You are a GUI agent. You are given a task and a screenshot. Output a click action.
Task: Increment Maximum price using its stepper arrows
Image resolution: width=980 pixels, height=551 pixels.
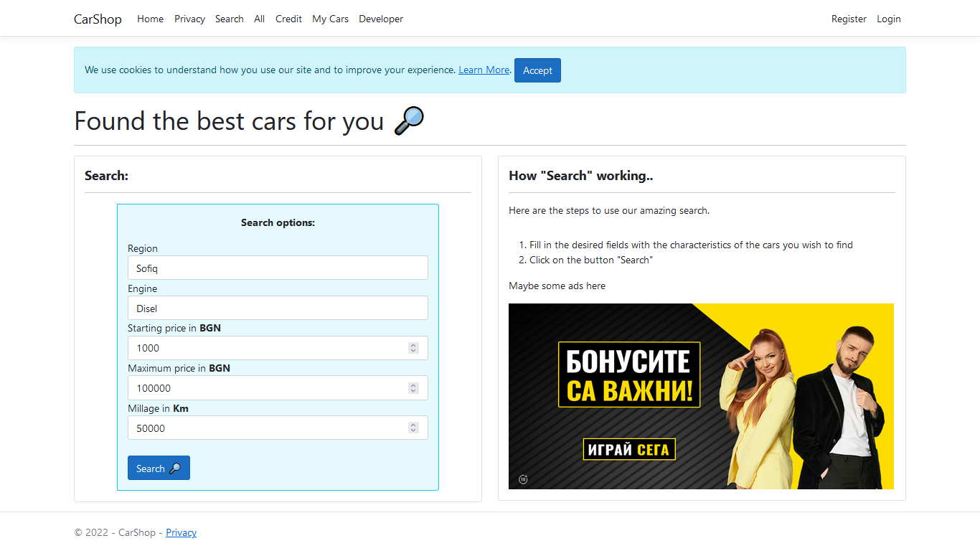[413, 385]
